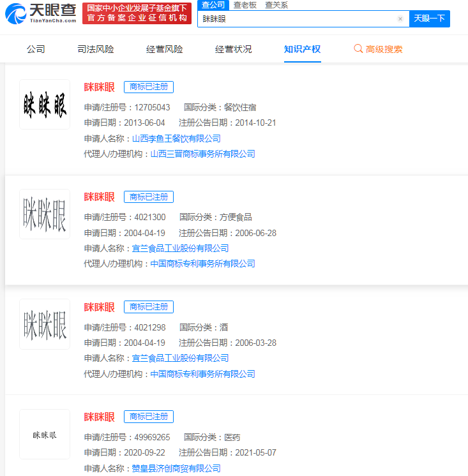Open agent 中国商标专利事务所有限公司 in 方便食品 entry
The width and height of the screenshot is (468, 476).
[x=203, y=264]
